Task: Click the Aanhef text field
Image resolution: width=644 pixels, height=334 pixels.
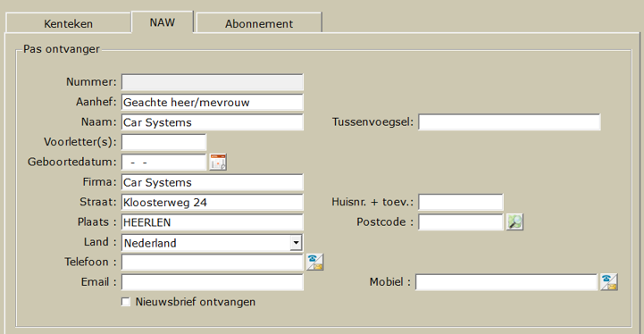Action: coord(213,103)
